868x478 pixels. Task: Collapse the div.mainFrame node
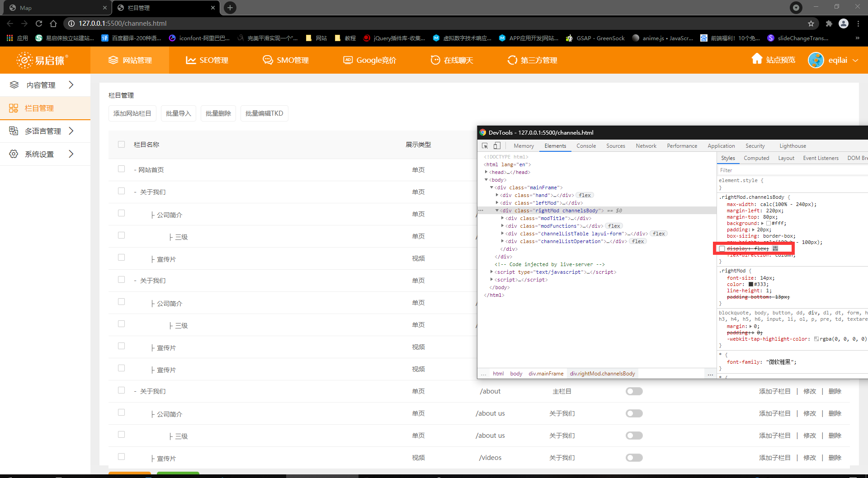coord(491,187)
